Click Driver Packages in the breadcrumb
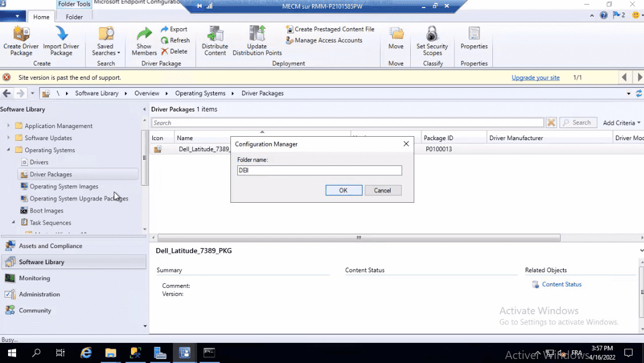This screenshot has height=363, width=644. pos(263,93)
